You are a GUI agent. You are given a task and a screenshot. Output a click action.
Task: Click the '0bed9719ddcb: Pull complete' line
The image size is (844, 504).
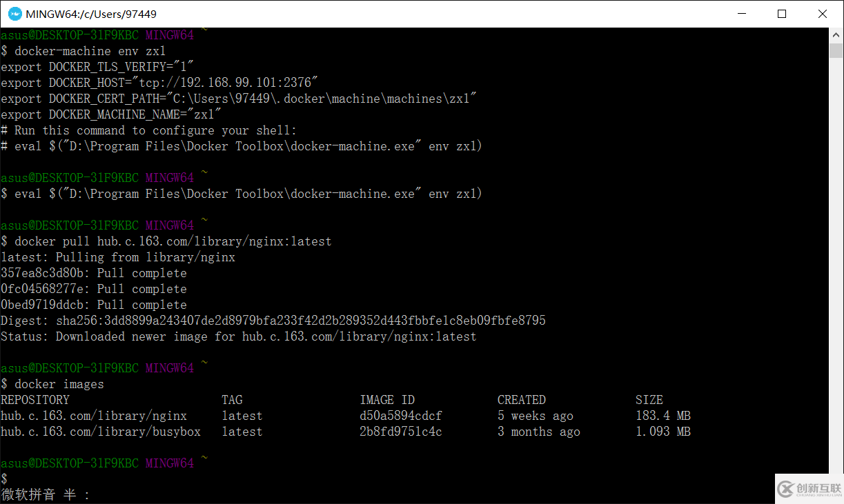(x=94, y=305)
